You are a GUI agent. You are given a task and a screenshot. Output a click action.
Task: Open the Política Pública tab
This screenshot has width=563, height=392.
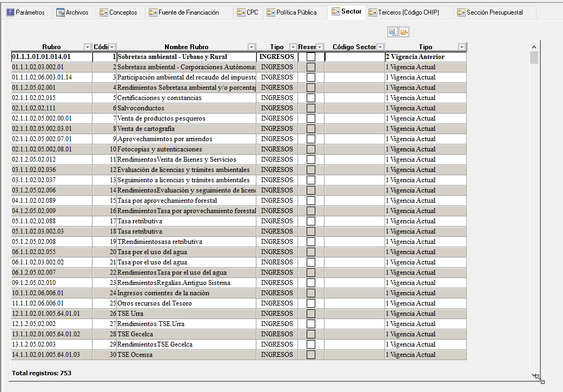296,12
